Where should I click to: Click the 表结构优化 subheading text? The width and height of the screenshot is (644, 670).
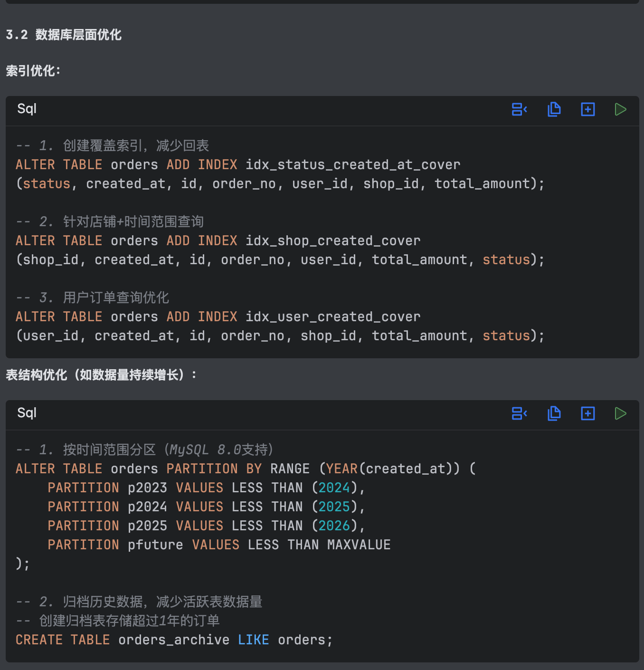click(x=101, y=375)
